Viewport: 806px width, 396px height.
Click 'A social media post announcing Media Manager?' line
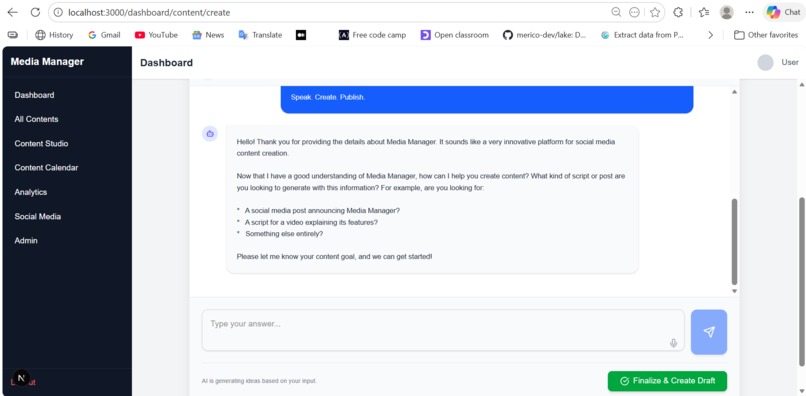(322, 210)
